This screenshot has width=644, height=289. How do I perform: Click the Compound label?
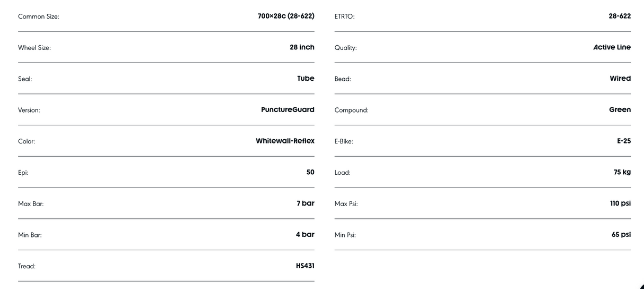tap(351, 110)
